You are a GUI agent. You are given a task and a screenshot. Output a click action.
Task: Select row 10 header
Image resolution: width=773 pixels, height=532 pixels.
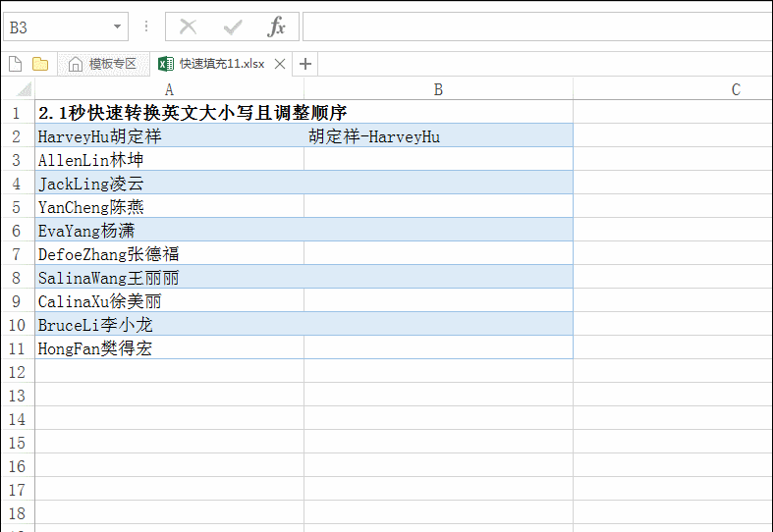point(17,325)
